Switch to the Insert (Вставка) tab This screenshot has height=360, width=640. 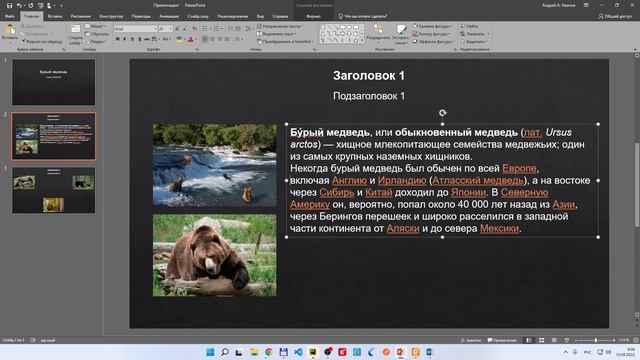click(x=55, y=16)
